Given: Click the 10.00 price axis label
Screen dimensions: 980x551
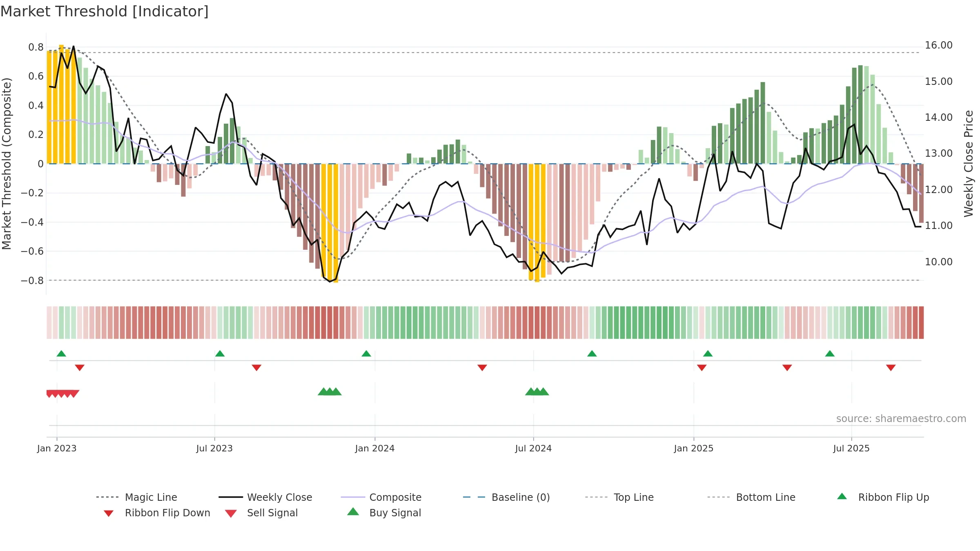Looking at the screenshot, I should click(x=939, y=262).
